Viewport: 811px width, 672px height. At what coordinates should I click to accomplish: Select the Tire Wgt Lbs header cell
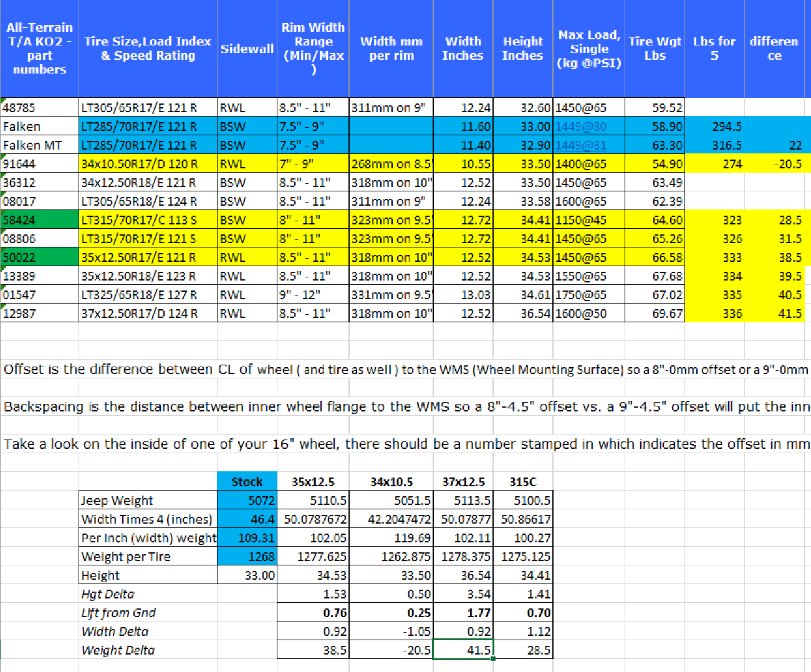[x=655, y=49]
